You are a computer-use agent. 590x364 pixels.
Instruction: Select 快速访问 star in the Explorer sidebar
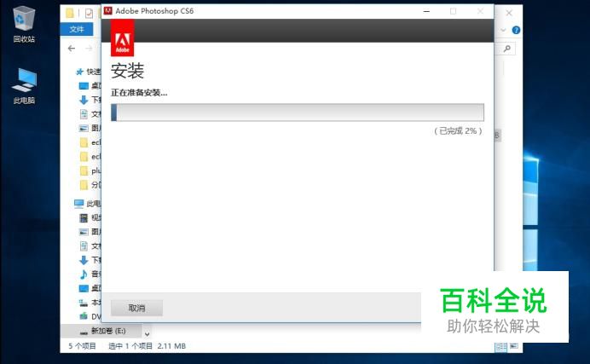coord(80,72)
